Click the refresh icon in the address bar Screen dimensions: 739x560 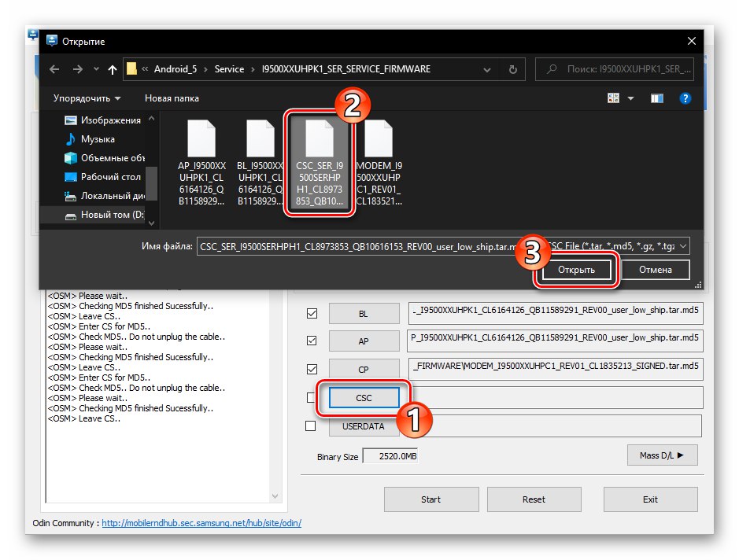512,69
